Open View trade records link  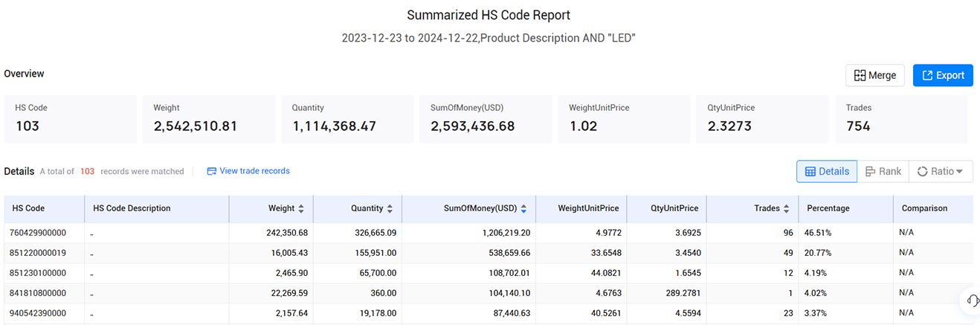point(254,171)
